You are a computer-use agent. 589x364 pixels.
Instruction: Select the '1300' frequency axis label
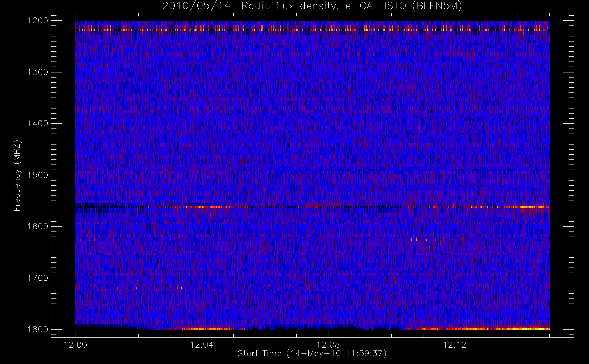tap(38, 72)
